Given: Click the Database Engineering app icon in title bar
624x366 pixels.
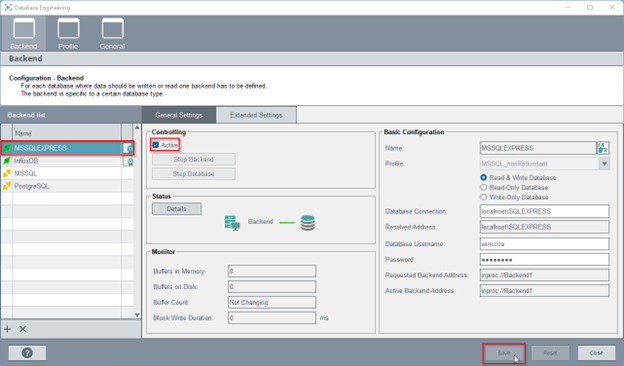Looking at the screenshot, I should click(8, 8).
